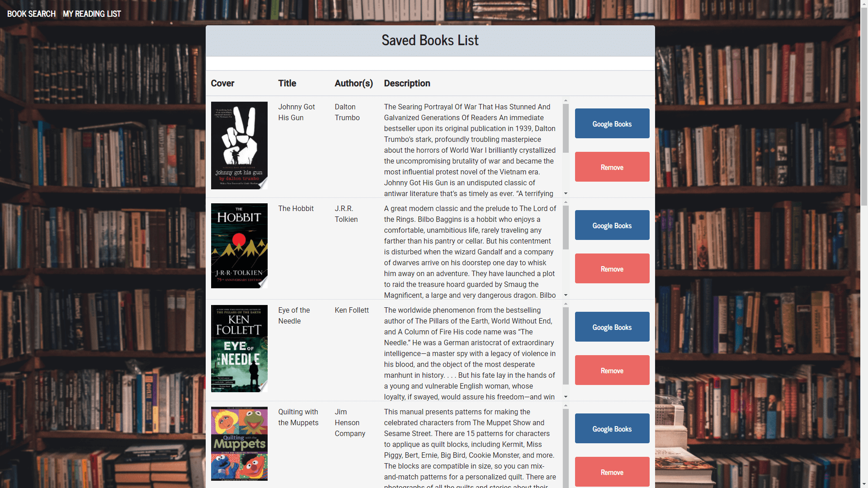The height and width of the screenshot is (488, 868).
Task: Open Google Books for Johnny Got His Gun
Action: (612, 123)
